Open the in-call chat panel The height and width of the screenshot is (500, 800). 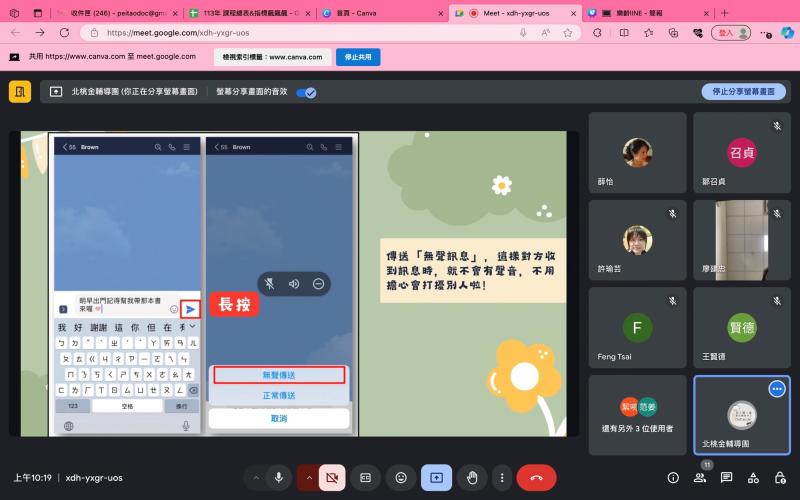click(x=726, y=478)
